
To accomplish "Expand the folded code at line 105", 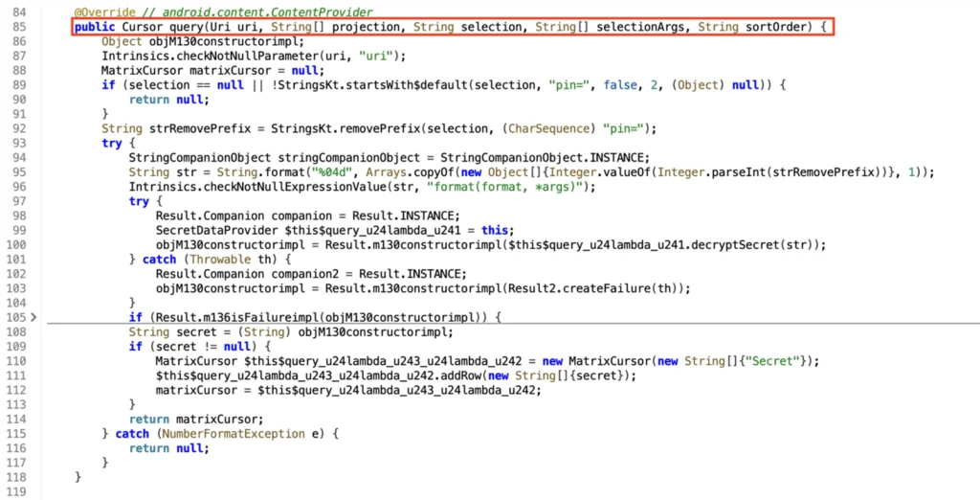I will 33,316.
